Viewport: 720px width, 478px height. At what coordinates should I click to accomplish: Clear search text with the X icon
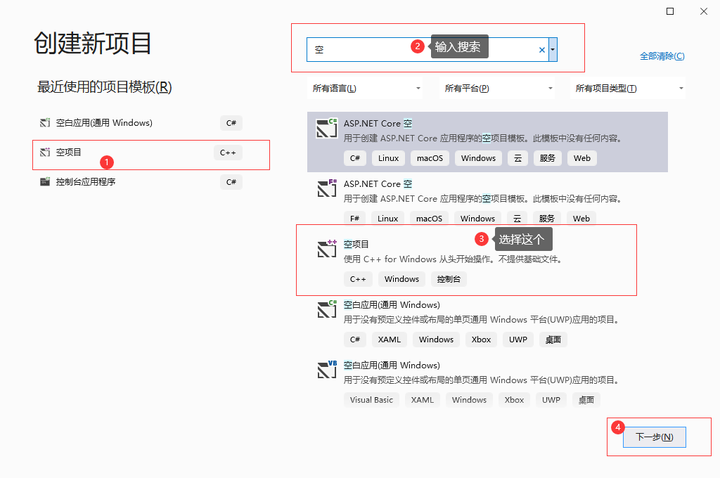[x=542, y=50]
